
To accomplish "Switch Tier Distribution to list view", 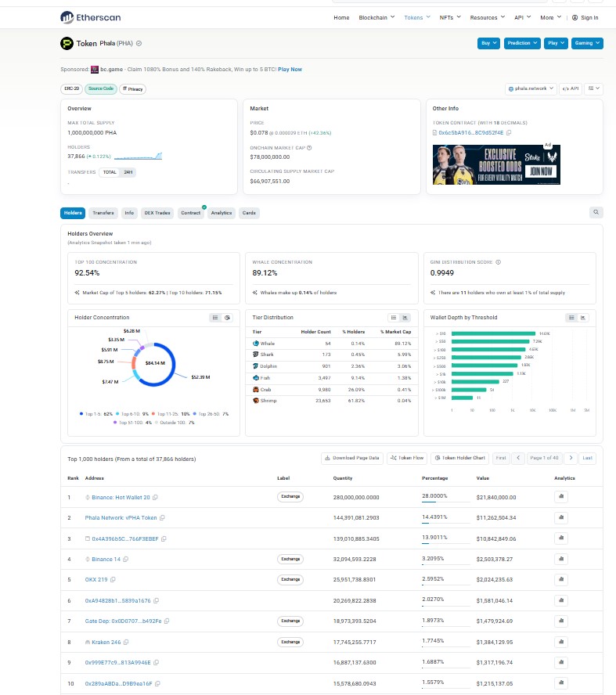I will [x=394, y=317].
